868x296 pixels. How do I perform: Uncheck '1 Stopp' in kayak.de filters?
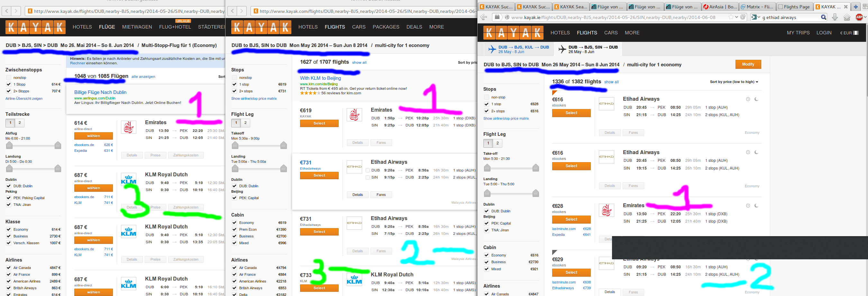[x=9, y=84]
